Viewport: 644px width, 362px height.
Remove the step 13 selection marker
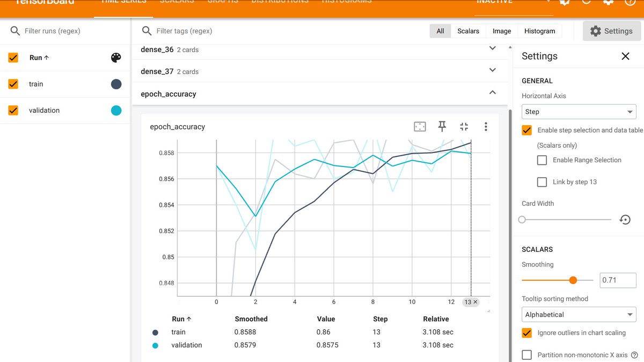[475, 302]
